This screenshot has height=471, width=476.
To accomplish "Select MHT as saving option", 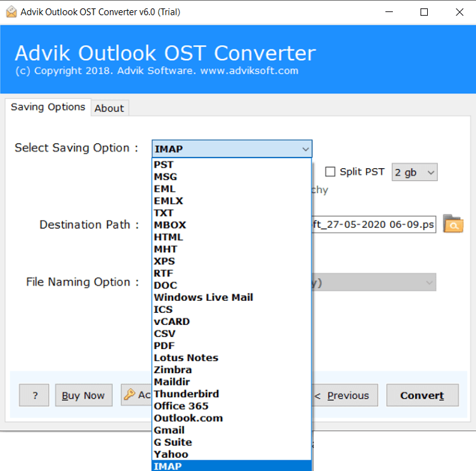I will click(232, 249).
